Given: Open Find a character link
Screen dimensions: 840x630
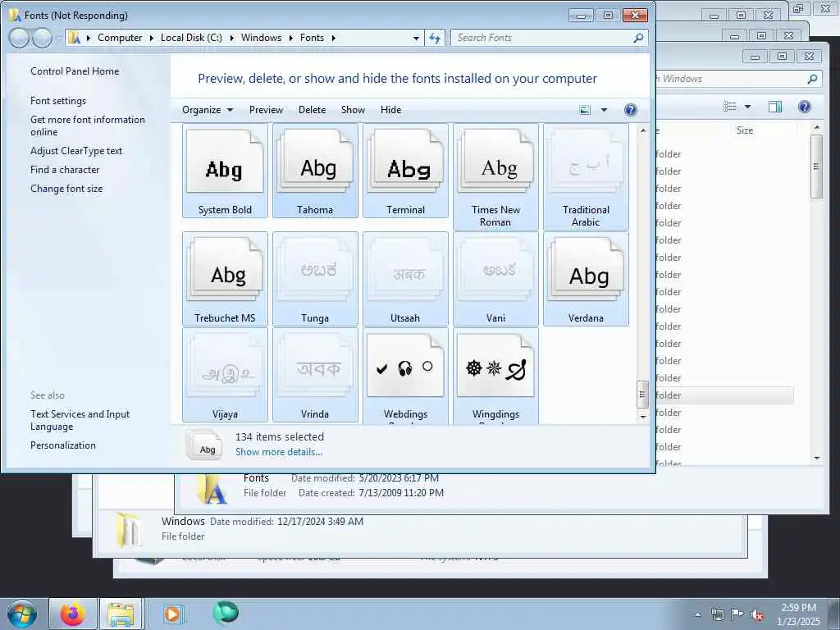Looking at the screenshot, I should click(65, 169).
